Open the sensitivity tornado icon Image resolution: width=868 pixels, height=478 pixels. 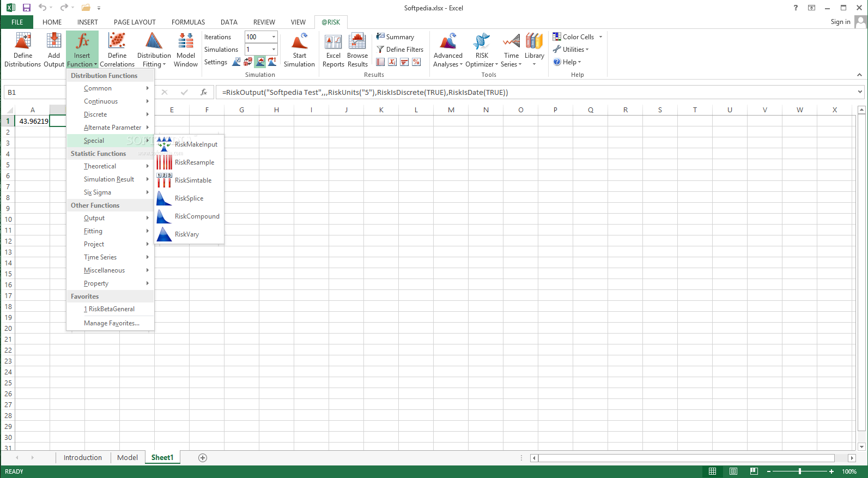point(404,62)
